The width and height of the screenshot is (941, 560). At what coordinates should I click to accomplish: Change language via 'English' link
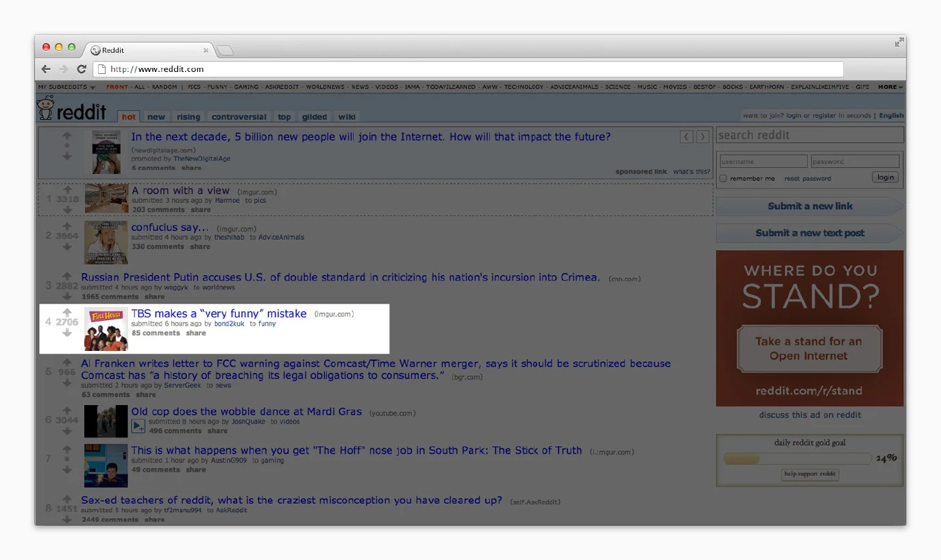tap(891, 116)
